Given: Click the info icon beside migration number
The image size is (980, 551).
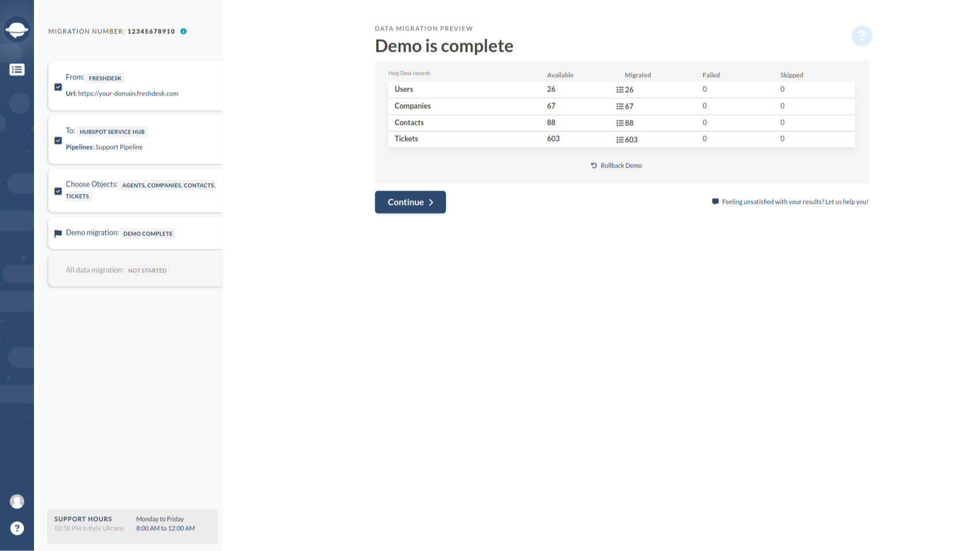Looking at the screenshot, I should point(183,32).
